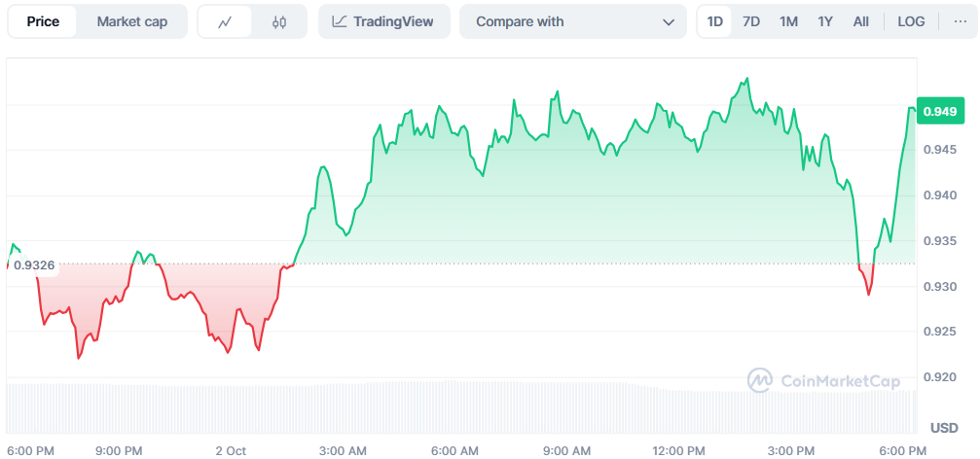Click the CoinMarketCap watermark logo
Viewport: 980px width, 459px height.
(x=823, y=381)
